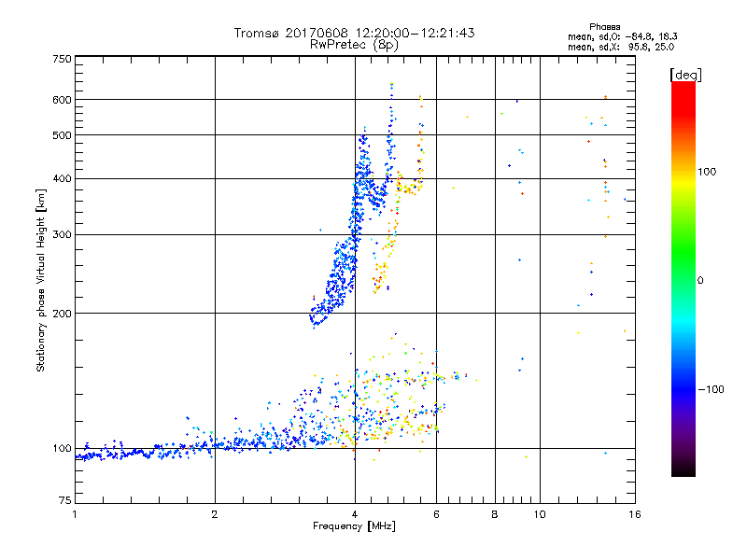Image resolution: width=747 pixels, height=560 pixels.
Task: Click the x-axis '6' tick label
Action: [x=436, y=514]
